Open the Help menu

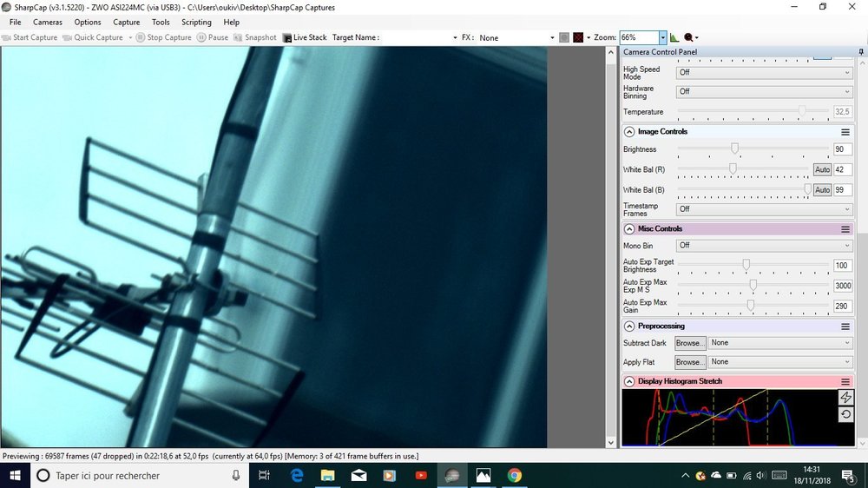pos(232,23)
